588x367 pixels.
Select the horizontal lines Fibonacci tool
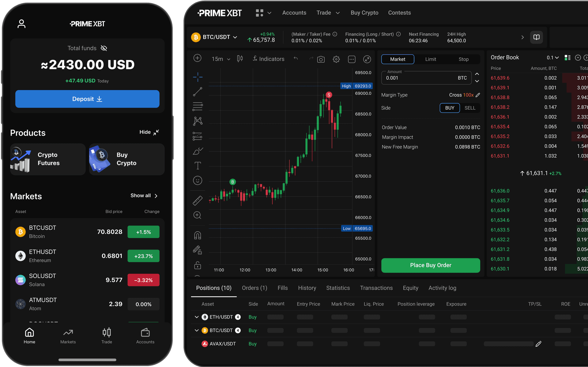(x=198, y=106)
